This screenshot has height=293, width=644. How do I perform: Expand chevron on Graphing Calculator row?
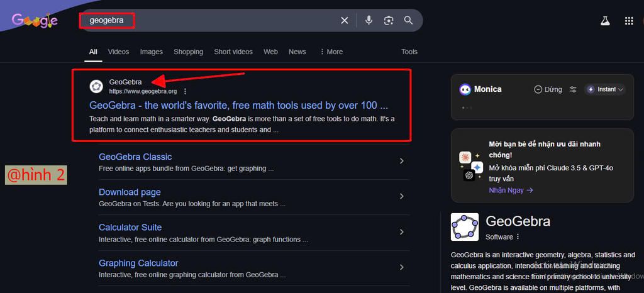(x=402, y=268)
